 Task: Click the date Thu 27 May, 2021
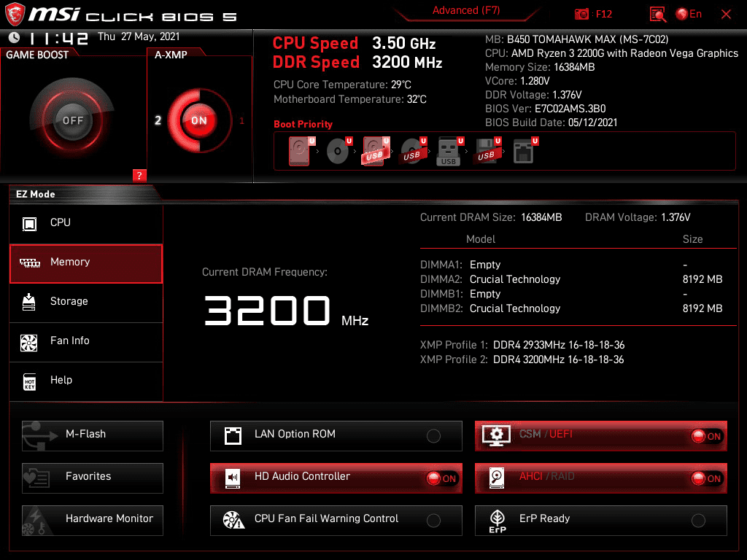click(139, 36)
